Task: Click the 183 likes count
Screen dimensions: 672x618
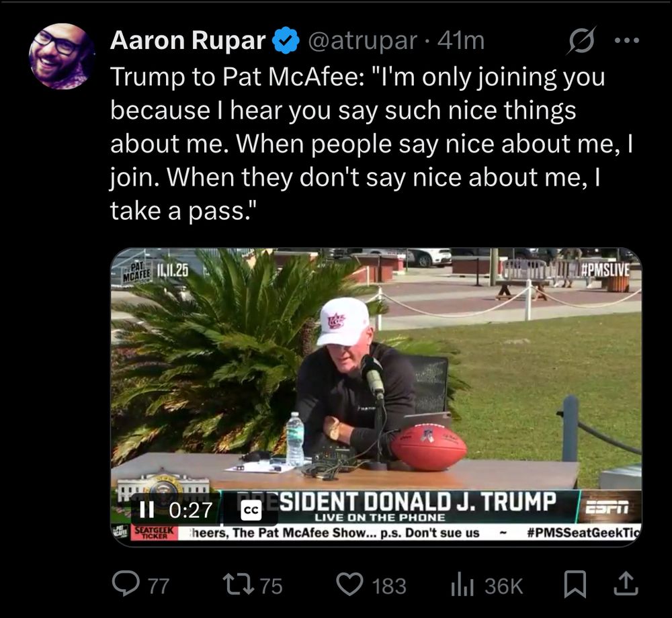Action: click(388, 586)
